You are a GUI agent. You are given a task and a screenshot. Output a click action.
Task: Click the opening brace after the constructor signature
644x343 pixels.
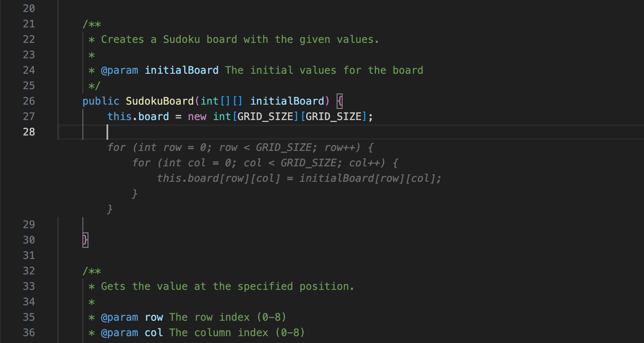click(x=340, y=101)
